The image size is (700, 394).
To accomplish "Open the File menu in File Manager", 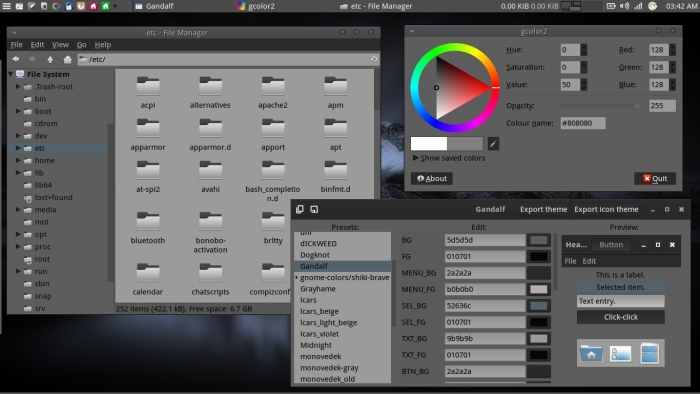I will 17,45.
